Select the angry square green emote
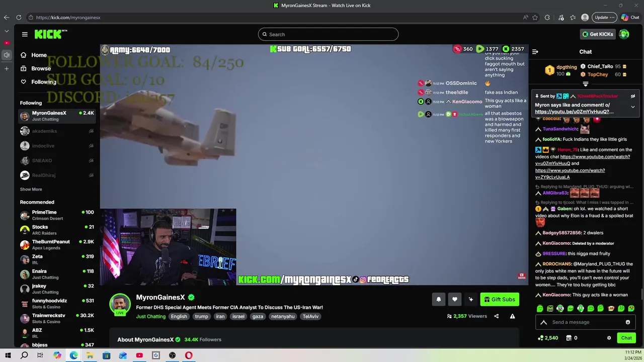This screenshot has height=362, width=644. click(550, 308)
